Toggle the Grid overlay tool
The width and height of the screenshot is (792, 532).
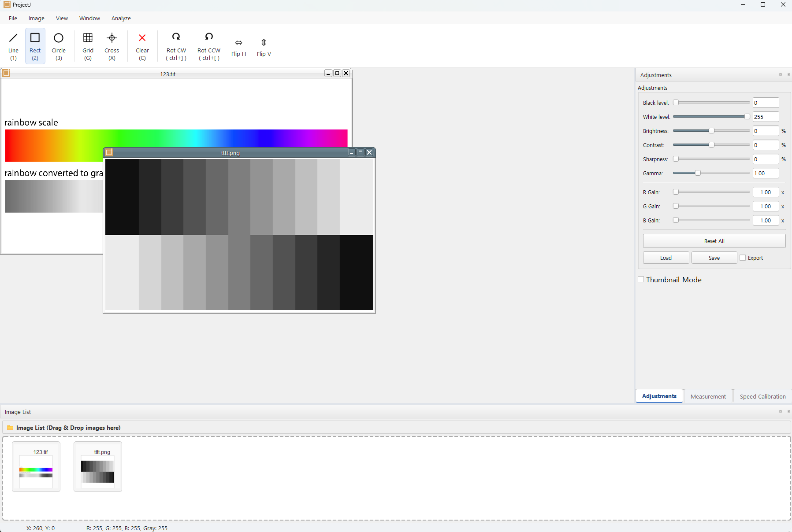click(88, 46)
